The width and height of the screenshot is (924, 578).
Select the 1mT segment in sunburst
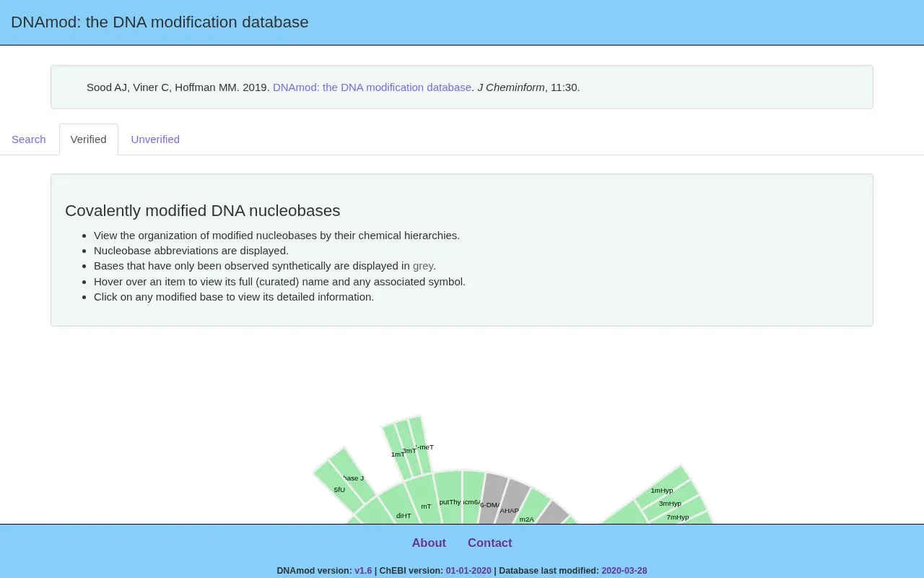[x=396, y=451]
